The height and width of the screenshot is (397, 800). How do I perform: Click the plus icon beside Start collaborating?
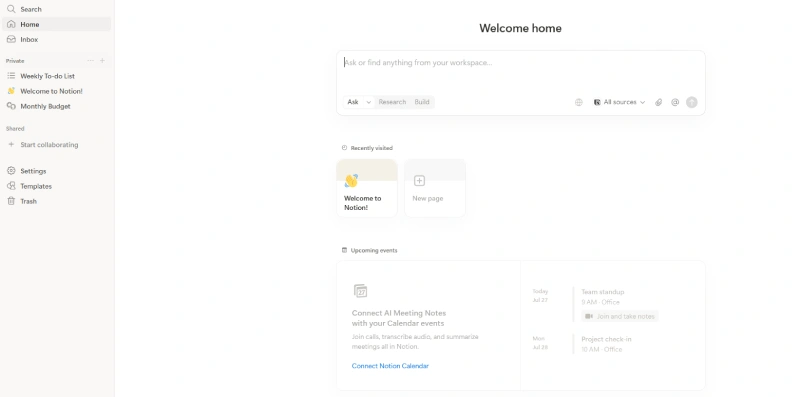[x=11, y=144]
